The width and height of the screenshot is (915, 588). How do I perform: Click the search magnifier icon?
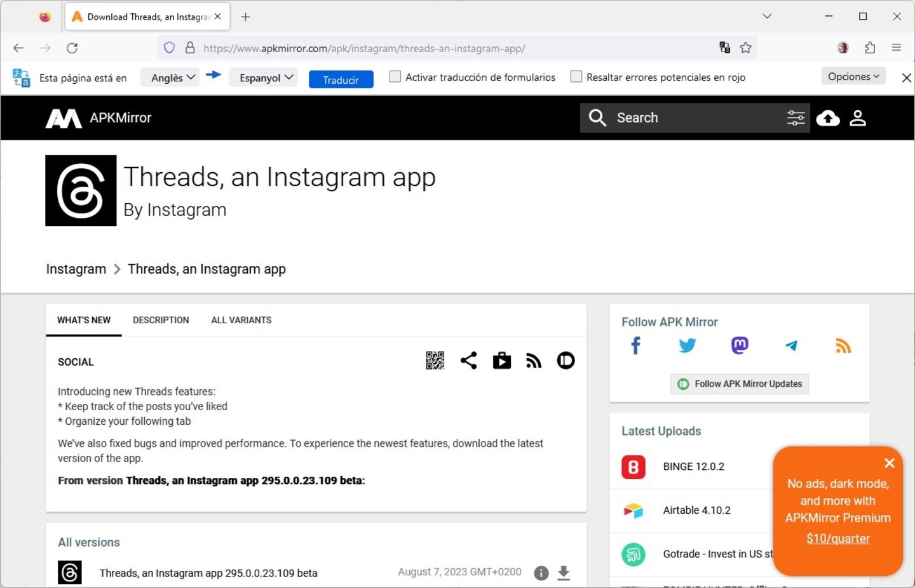point(597,117)
